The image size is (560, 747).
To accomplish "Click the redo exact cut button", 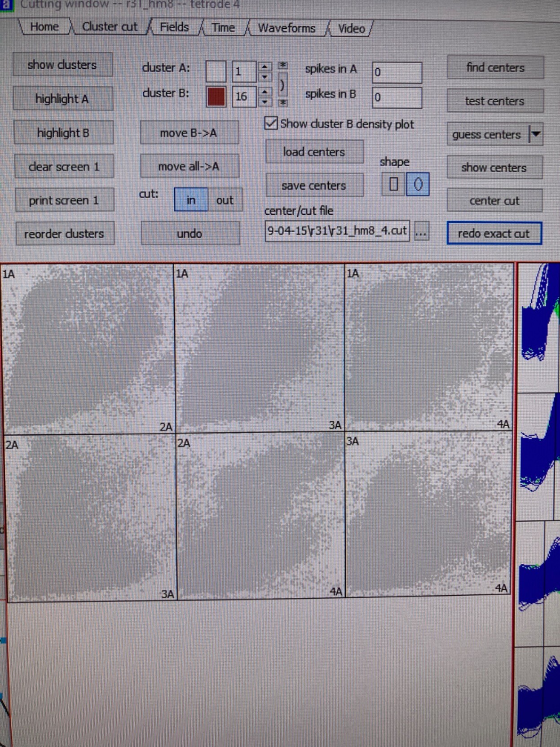I will click(494, 234).
